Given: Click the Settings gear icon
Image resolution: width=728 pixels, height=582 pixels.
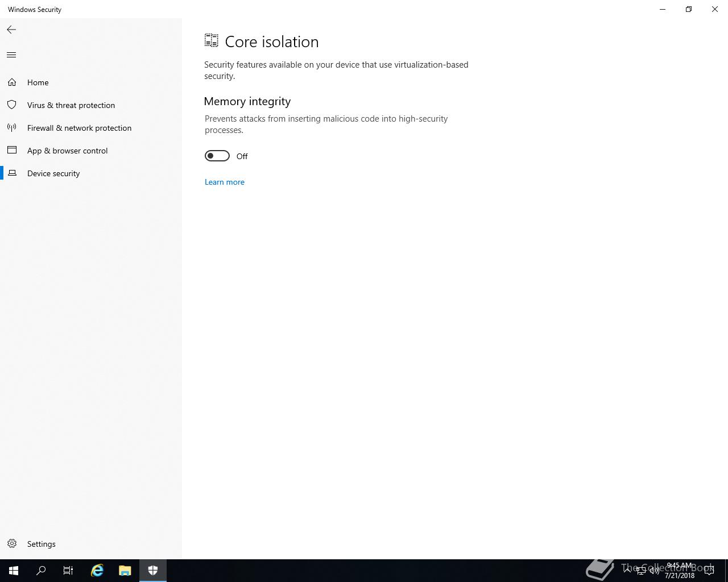Looking at the screenshot, I should [12, 544].
